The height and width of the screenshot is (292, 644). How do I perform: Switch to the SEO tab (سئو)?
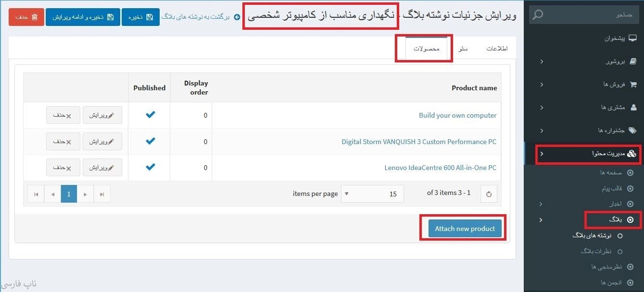coord(463,49)
